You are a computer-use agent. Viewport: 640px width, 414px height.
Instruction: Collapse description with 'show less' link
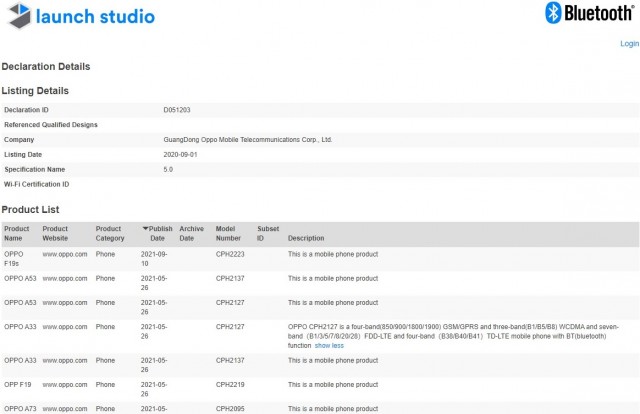[x=329, y=345]
